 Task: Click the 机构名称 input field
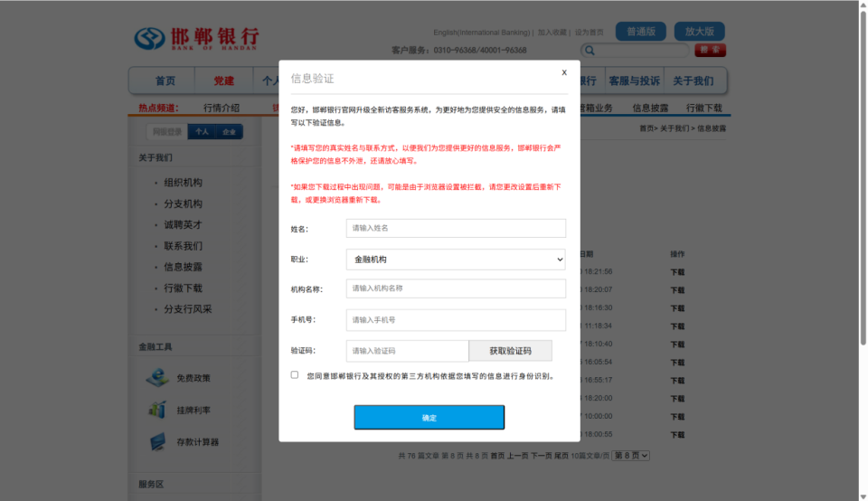(x=456, y=288)
